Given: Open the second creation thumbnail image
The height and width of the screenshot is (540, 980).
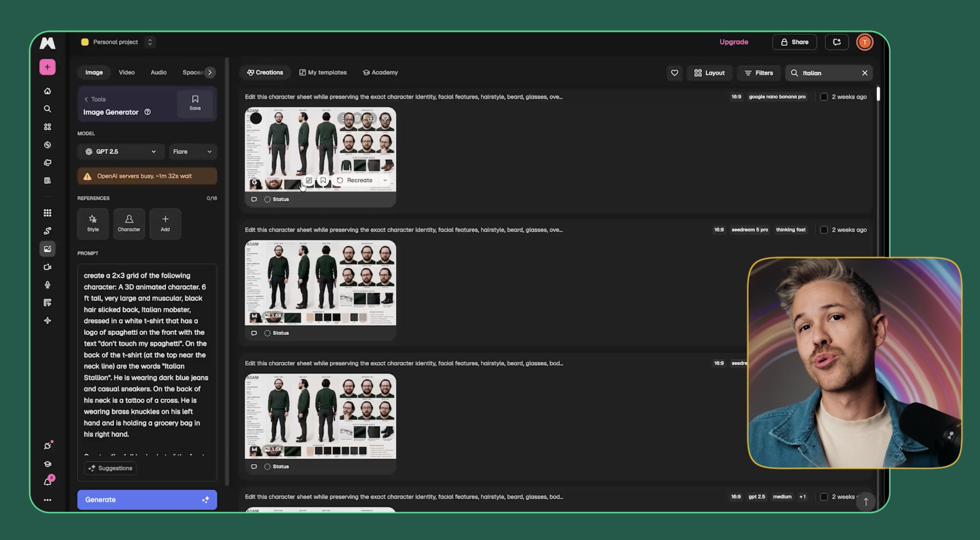Looking at the screenshot, I should tap(320, 283).
